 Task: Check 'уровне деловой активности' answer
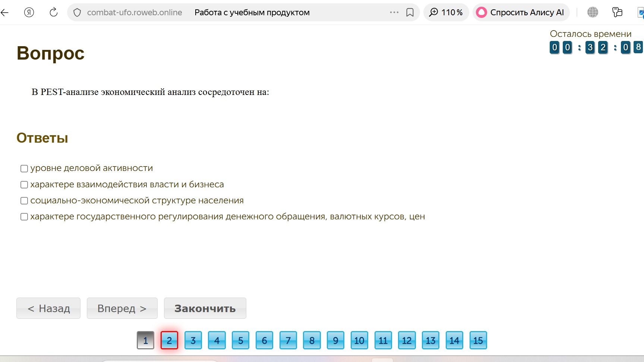[x=24, y=169]
